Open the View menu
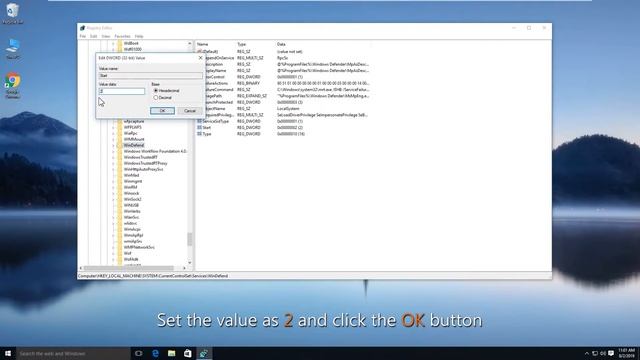This screenshot has height=360, width=640. 106,36
